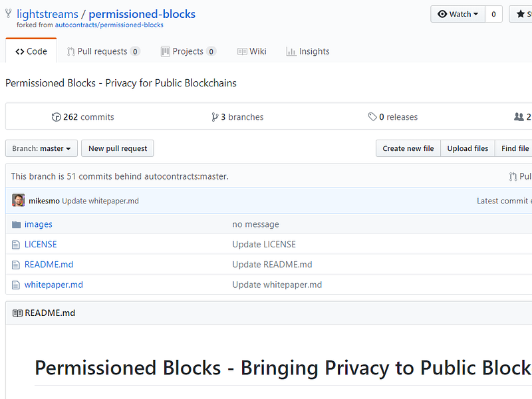Click mikesmo's avatar thumbnail

pos(18,200)
